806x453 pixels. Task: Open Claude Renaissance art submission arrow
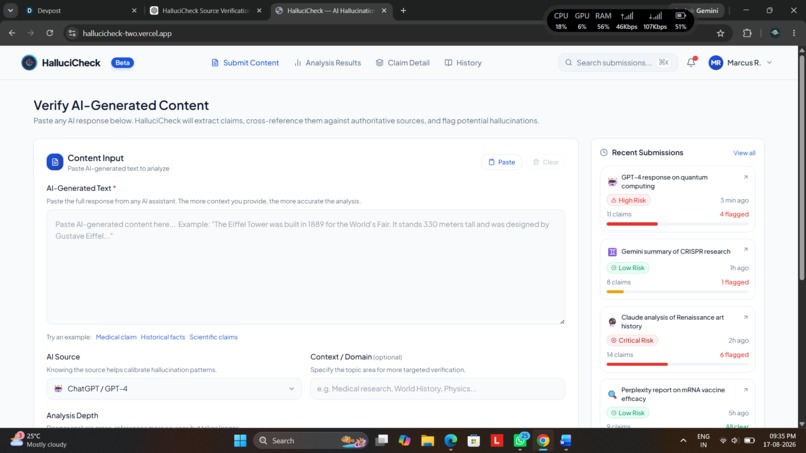pos(745,317)
